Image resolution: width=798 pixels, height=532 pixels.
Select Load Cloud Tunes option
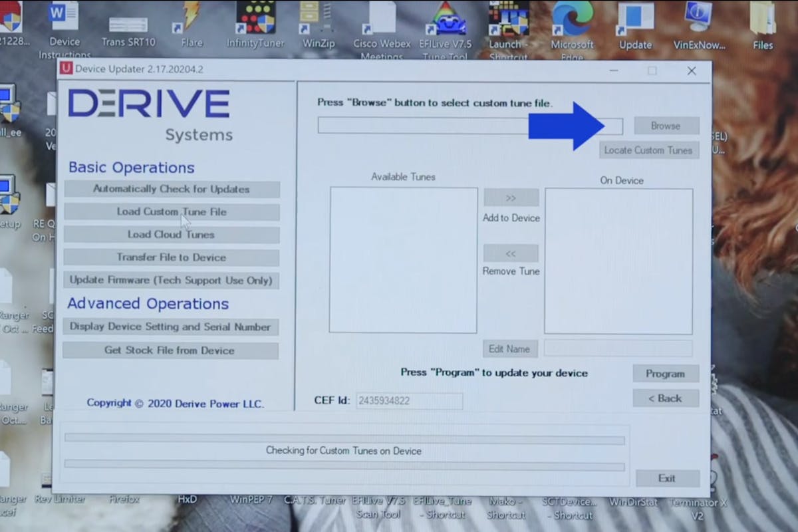click(x=172, y=235)
